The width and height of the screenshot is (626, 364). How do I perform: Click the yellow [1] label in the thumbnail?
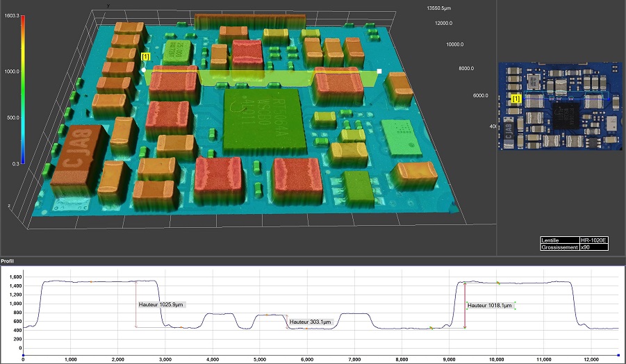click(x=516, y=100)
